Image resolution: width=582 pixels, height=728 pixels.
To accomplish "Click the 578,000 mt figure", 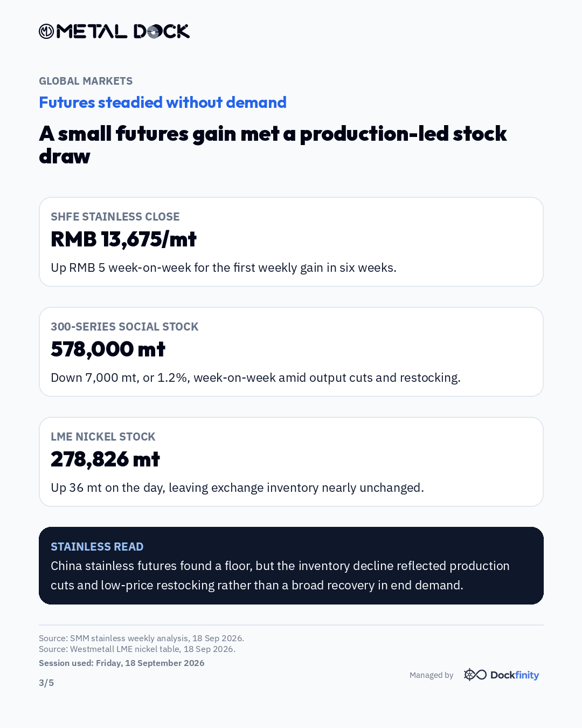I will [x=108, y=349].
